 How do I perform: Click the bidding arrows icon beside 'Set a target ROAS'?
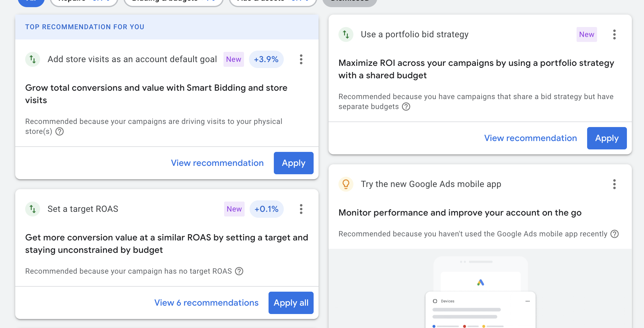(33, 209)
